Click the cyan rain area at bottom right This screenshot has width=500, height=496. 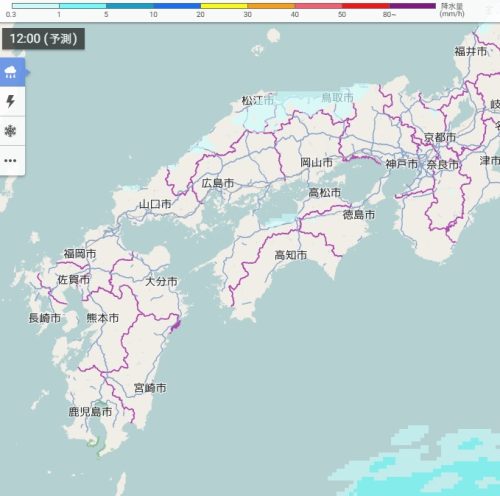[433, 467]
